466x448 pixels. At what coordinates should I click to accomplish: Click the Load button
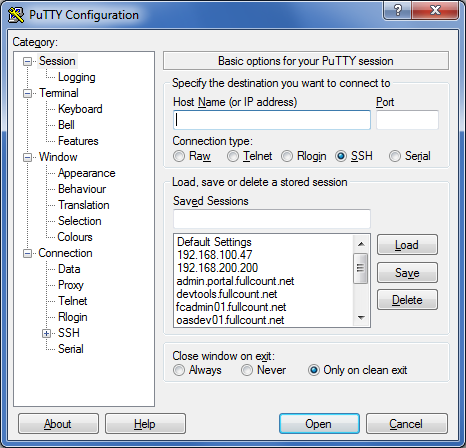[x=407, y=245]
